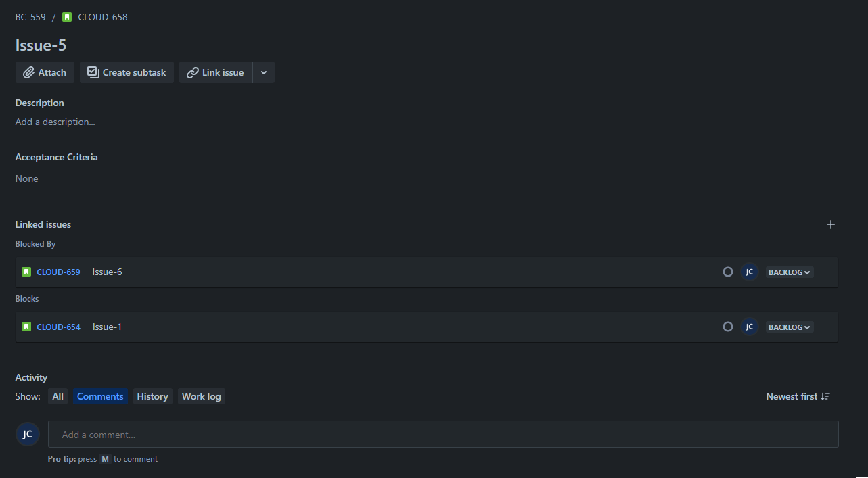
Task: Open linked issue CLOUD-659
Action: click(x=58, y=272)
